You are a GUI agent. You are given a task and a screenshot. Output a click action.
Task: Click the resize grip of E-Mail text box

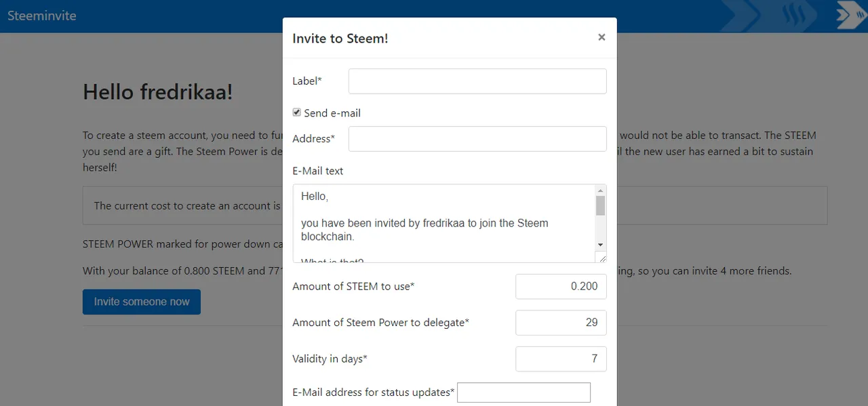coord(601,257)
